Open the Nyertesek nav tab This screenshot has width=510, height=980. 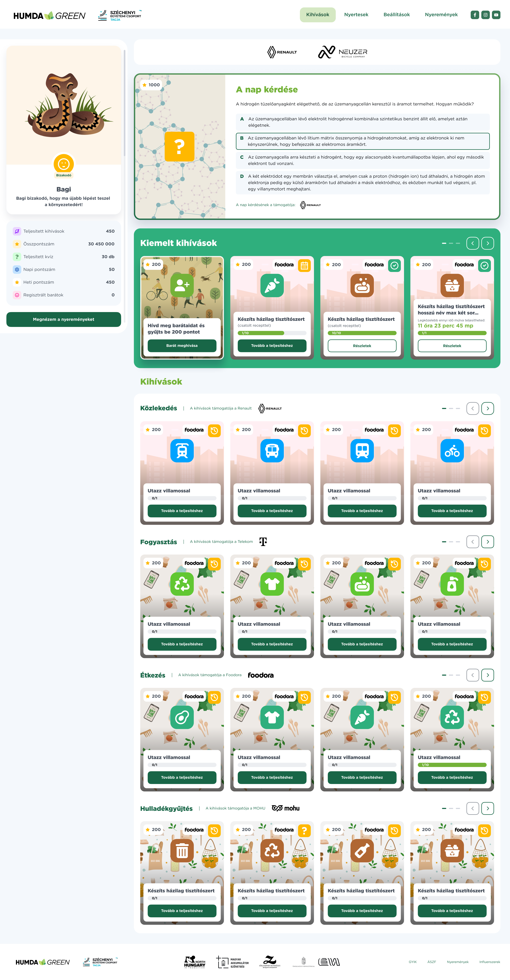356,15
